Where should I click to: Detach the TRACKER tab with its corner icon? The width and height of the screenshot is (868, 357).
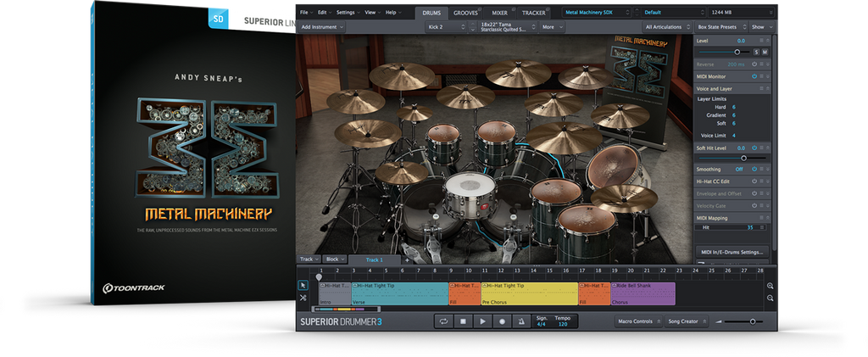(548, 8)
